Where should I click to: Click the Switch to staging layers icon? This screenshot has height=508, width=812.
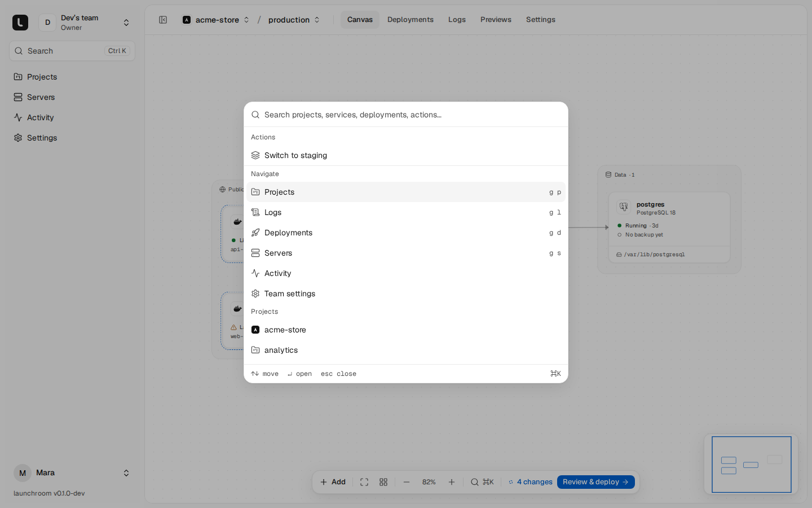coord(255,155)
